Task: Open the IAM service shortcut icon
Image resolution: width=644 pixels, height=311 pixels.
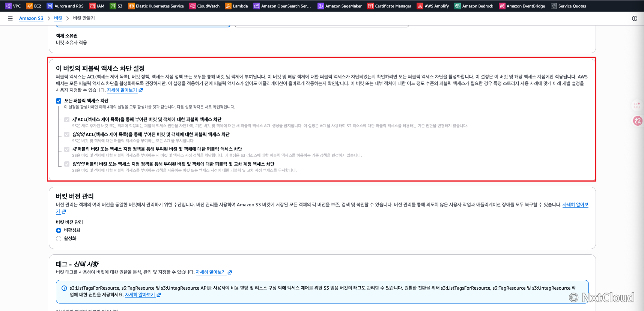Action: click(x=92, y=6)
